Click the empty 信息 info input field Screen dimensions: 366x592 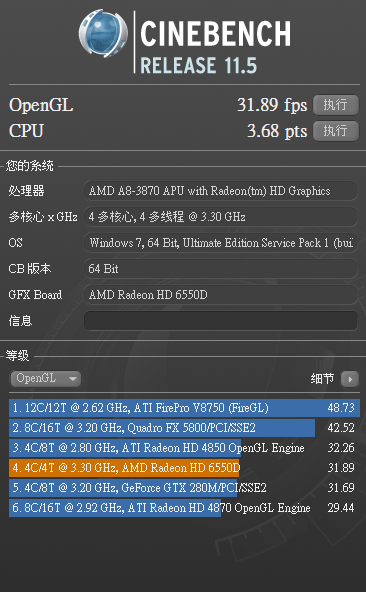pos(221,321)
